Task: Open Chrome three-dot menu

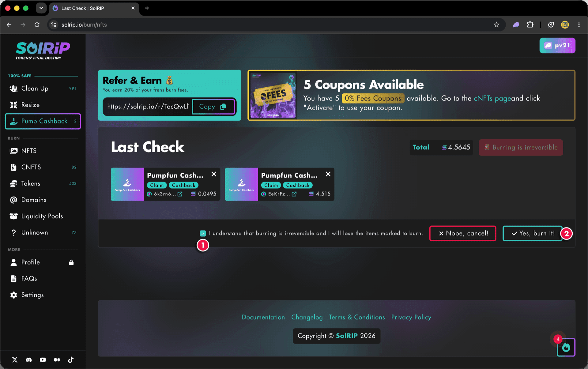Action: coord(579,25)
